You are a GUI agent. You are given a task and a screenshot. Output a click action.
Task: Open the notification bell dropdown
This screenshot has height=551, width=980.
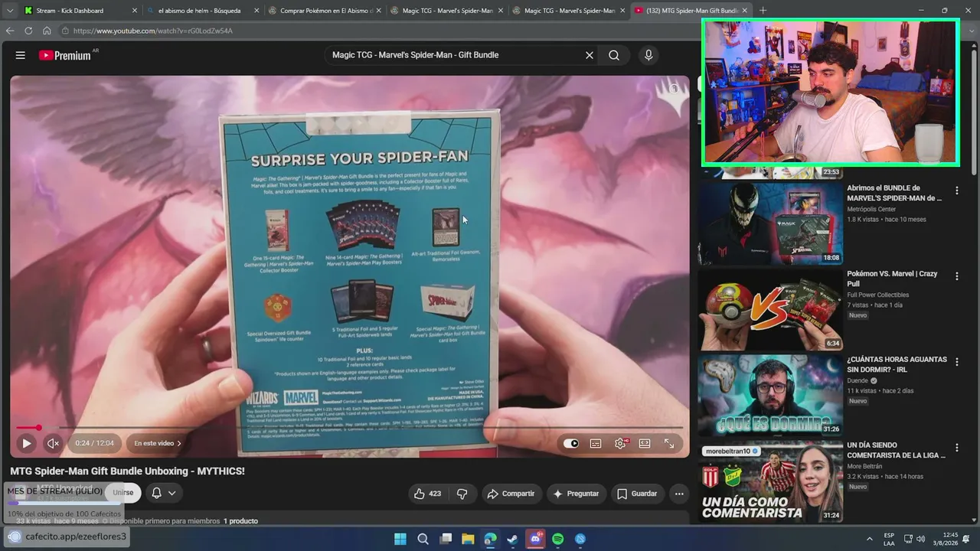[x=164, y=493]
